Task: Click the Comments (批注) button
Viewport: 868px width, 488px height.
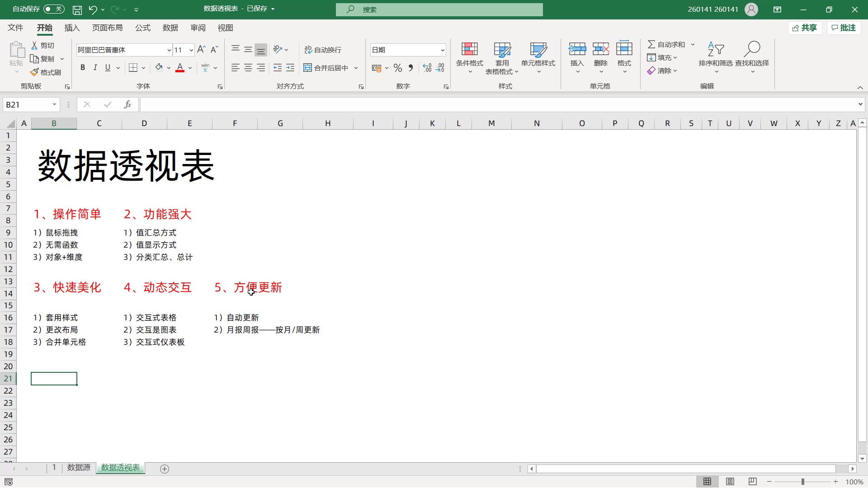Action: tap(844, 28)
